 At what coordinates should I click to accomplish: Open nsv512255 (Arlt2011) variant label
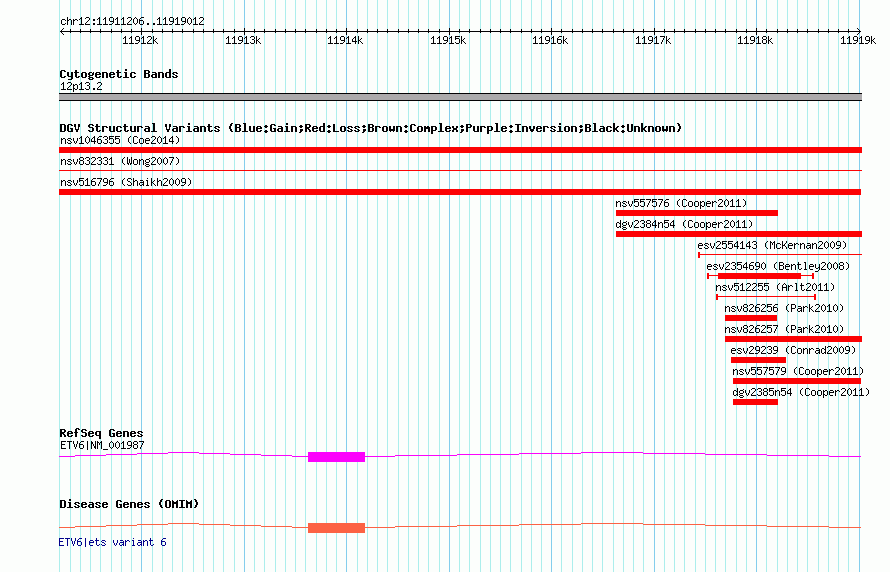tap(775, 287)
